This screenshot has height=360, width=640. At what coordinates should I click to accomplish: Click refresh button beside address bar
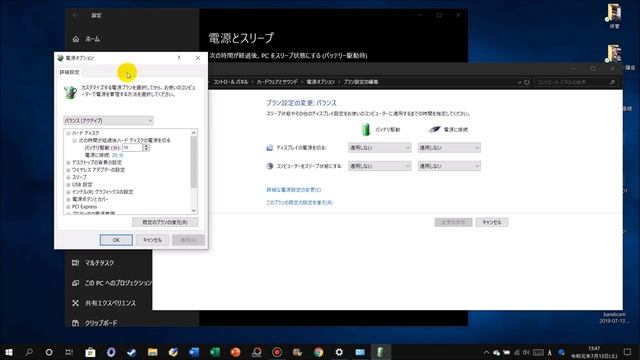click(x=527, y=82)
